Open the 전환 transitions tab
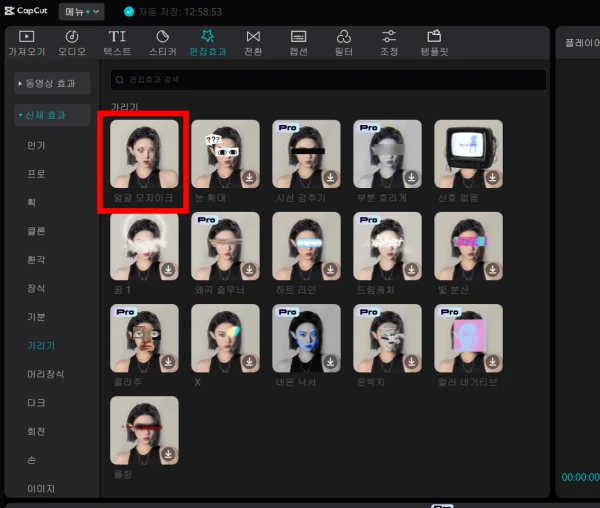This screenshot has width=600, height=508. pos(253,43)
